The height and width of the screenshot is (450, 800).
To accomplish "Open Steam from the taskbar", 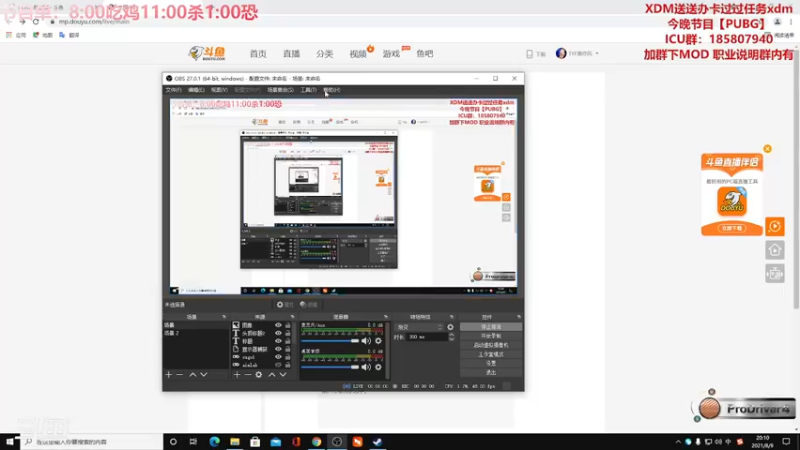I will (x=378, y=442).
